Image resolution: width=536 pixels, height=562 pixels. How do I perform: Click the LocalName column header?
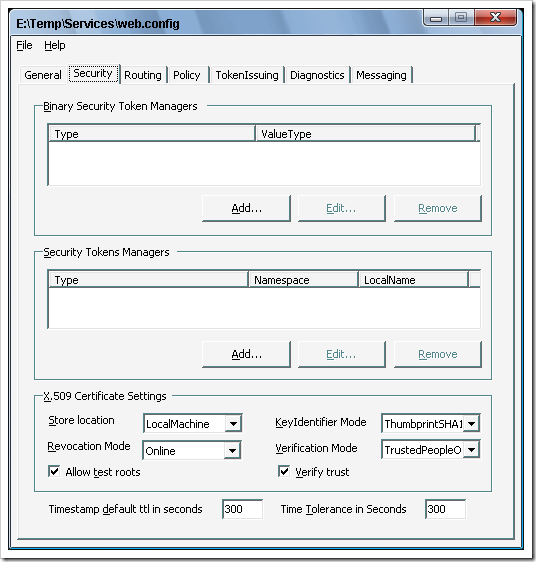click(413, 280)
